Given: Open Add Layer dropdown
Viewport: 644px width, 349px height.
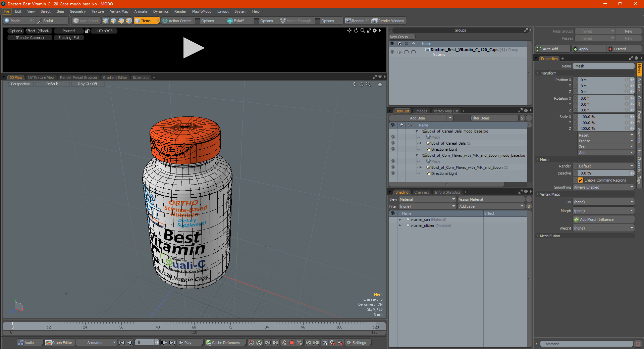Looking at the screenshot, I should (491, 206).
